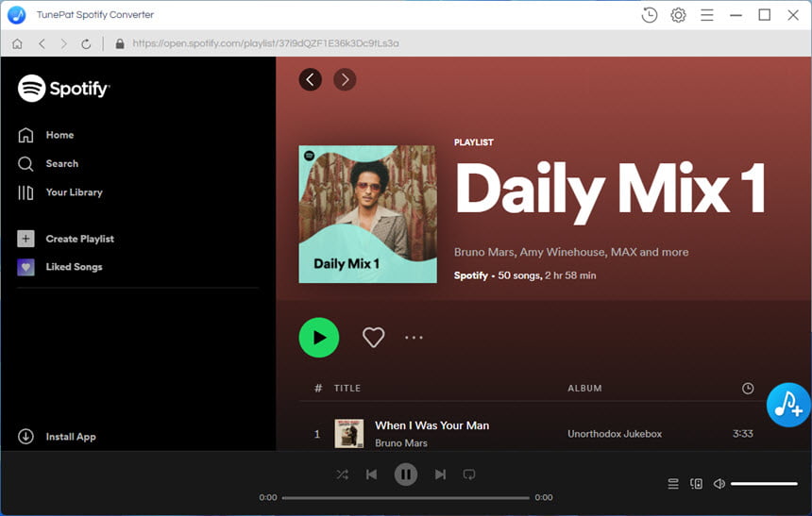Reload the Spotify web page
Screen dimensions: 812x516
(x=86, y=43)
